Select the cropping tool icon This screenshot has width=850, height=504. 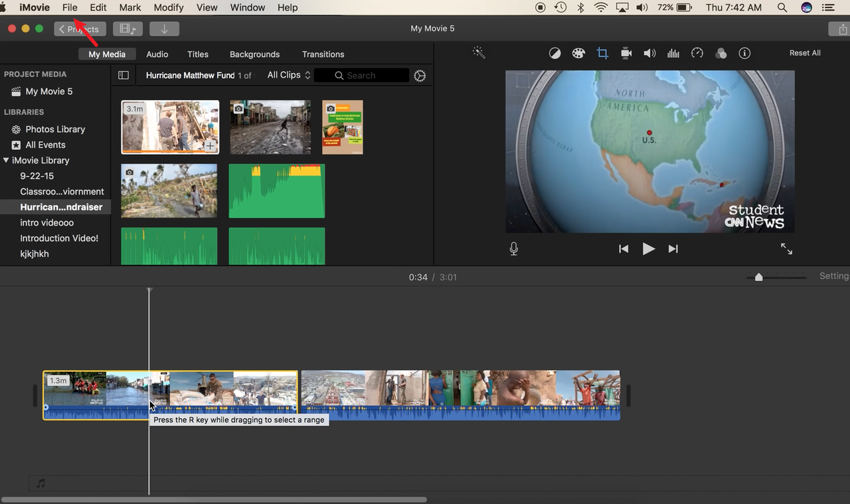[x=602, y=54]
